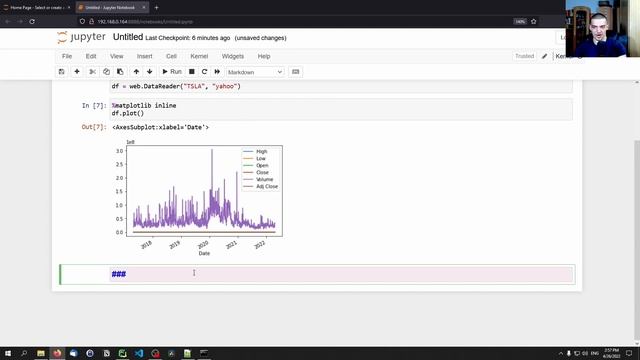
Task: Open the Edit menu
Action: [x=91, y=56]
